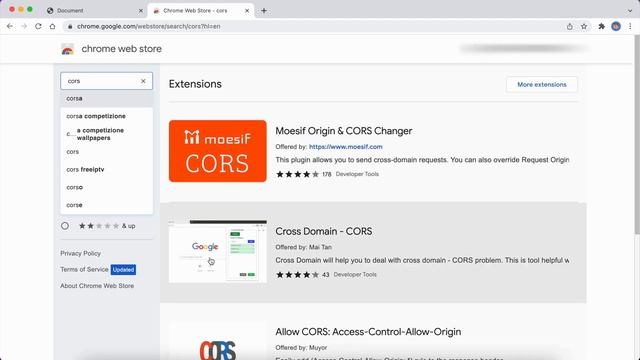Open Allow CORS: Access-Control-Allow-Origin title
This screenshot has height=360, width=640.
(x=368, y=332)
